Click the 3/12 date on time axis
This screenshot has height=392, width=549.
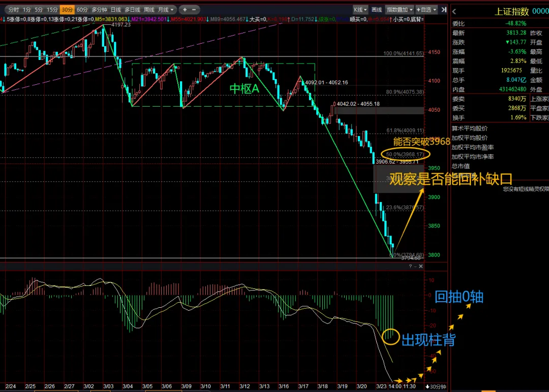[245, 386]
